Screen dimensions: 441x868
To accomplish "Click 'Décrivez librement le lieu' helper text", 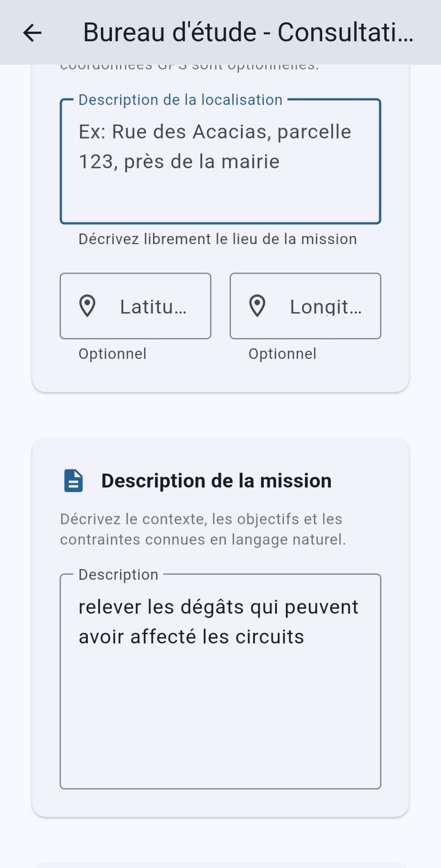I will click(x=218, y=239).
